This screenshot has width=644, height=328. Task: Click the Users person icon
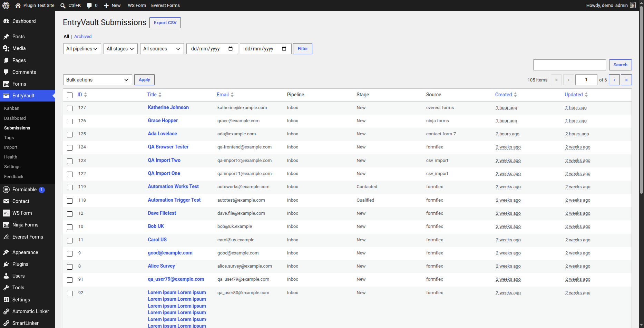6,276
